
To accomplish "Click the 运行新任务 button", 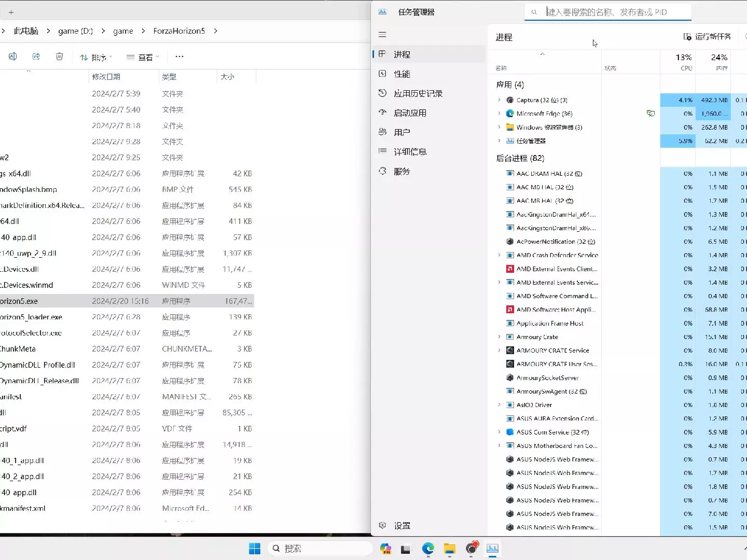I will pos(708,36).
